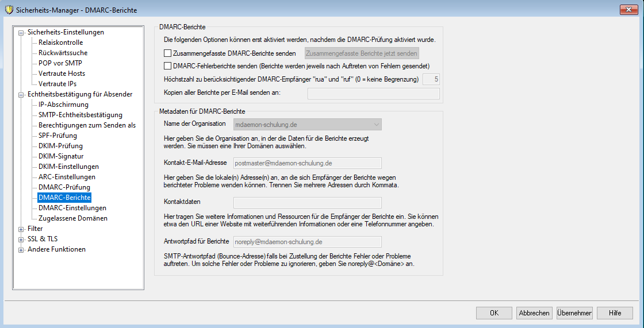
Task: Click the Sicherheits-Manager shield icon in title bar
Action: coord(9,9)
